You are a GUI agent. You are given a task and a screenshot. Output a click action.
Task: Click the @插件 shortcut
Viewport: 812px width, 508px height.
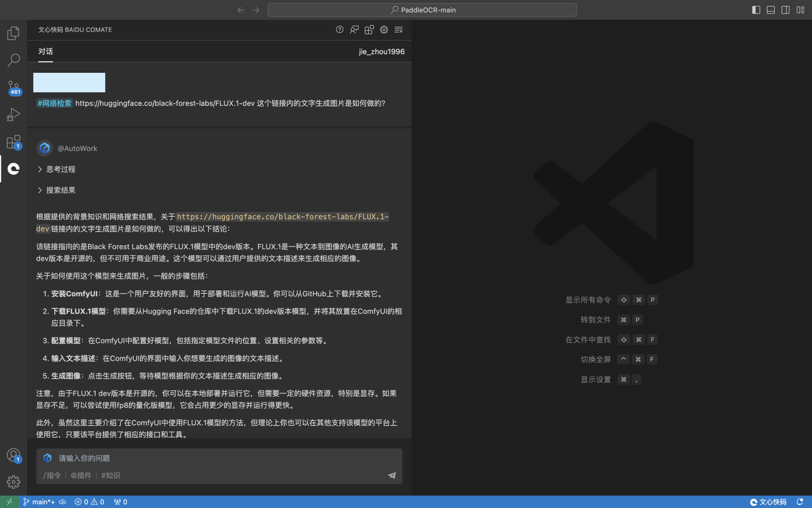tap(81, 475)
